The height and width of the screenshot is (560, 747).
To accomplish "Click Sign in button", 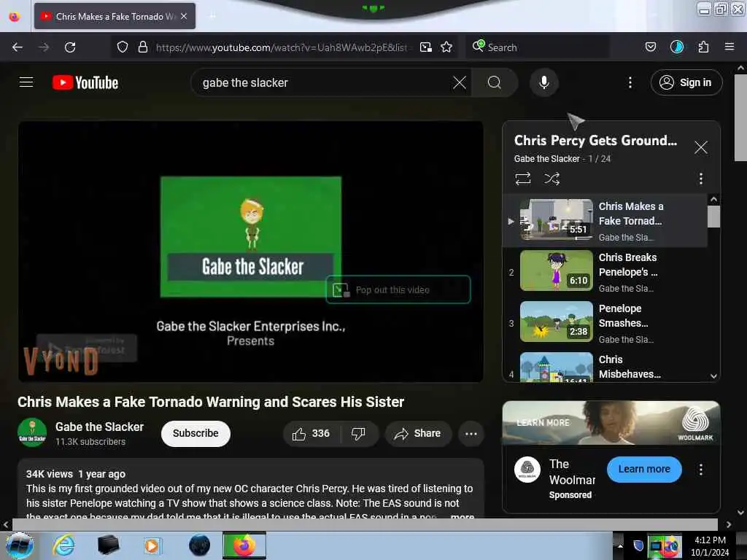I will (686, 83).
